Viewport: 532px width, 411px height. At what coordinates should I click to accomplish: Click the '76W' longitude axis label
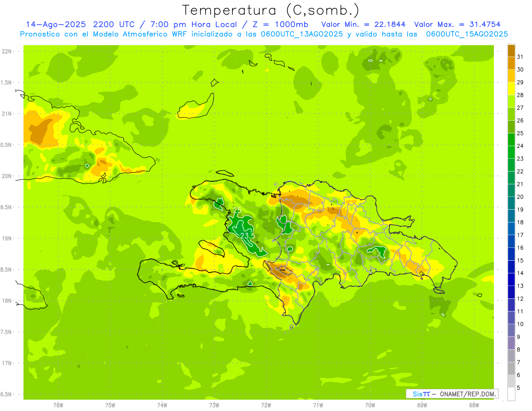(58, 405)
